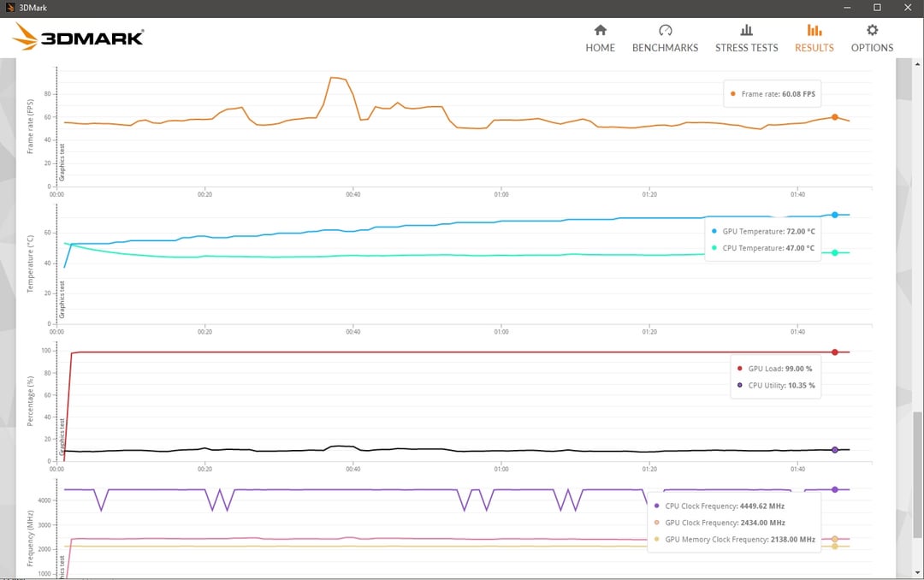Maximize the 3DMark window
Viewport: 924px width, 580px height.
877,8
